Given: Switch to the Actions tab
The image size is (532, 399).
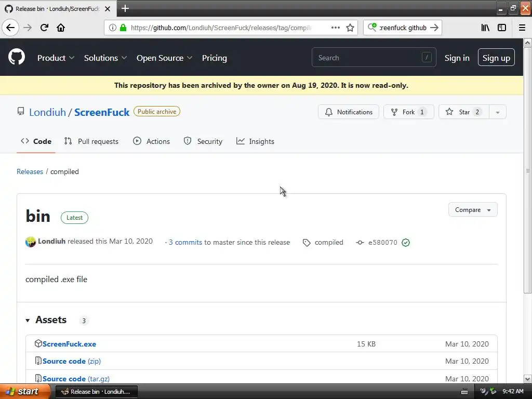Looking at the screenshot, I should point(151,141).
